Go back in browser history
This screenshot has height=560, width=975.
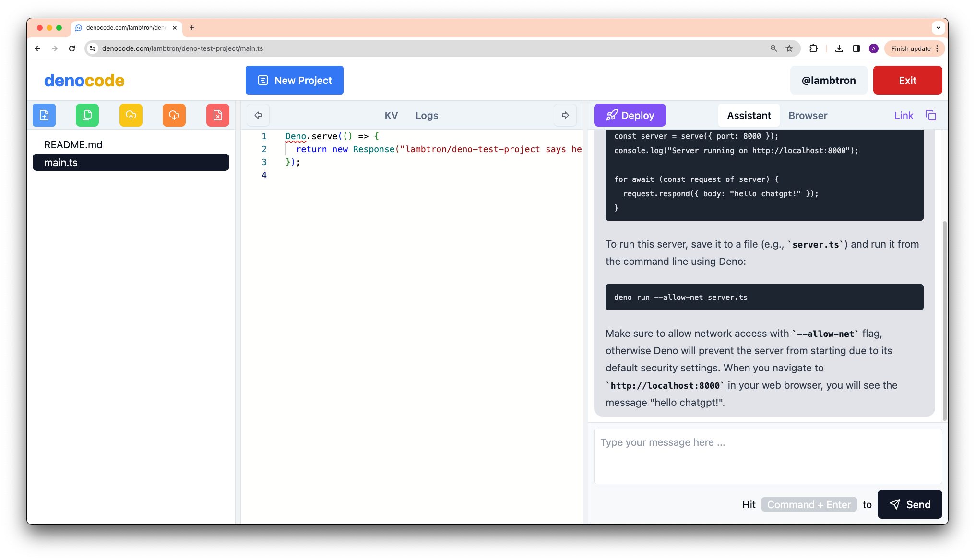(37, 48)
